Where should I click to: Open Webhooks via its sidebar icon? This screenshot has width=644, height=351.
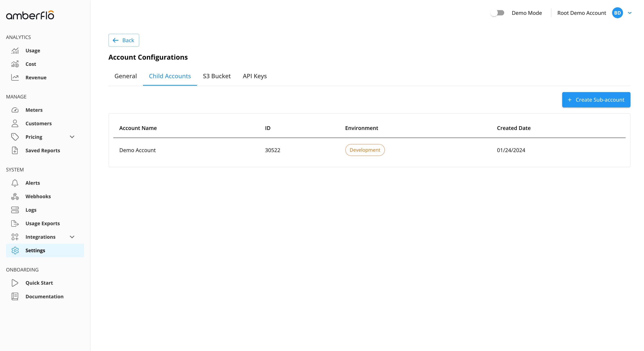tap(15, 196)
